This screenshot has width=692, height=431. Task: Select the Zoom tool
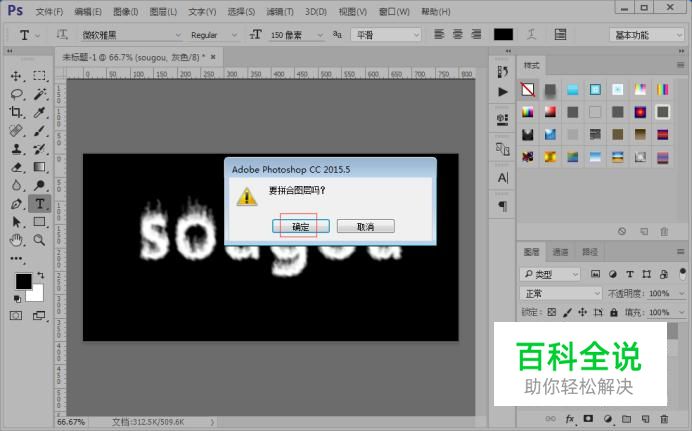(x=39, y=240)
